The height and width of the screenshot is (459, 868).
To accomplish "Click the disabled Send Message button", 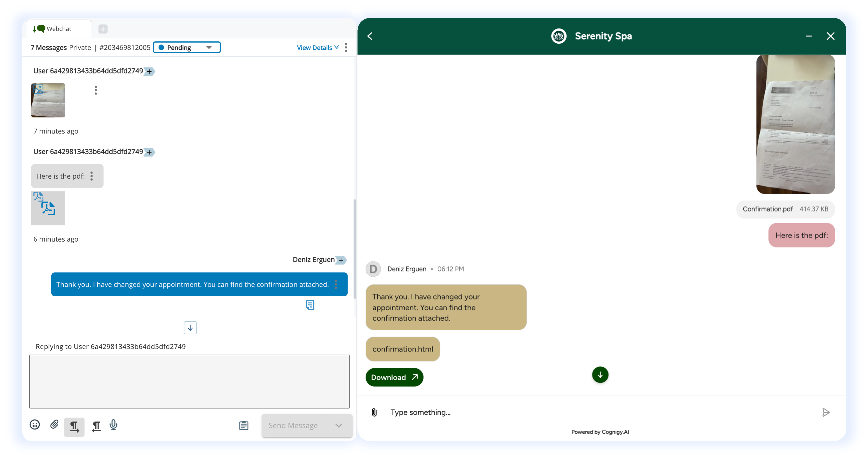I will 293,426.
